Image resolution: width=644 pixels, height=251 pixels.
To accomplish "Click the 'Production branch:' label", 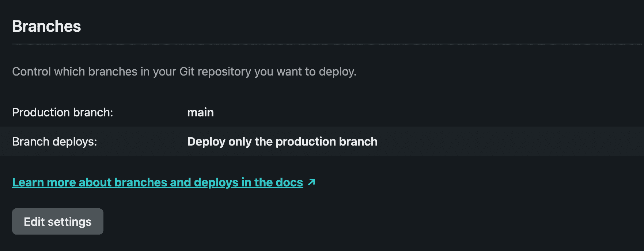I will (62, 112).
